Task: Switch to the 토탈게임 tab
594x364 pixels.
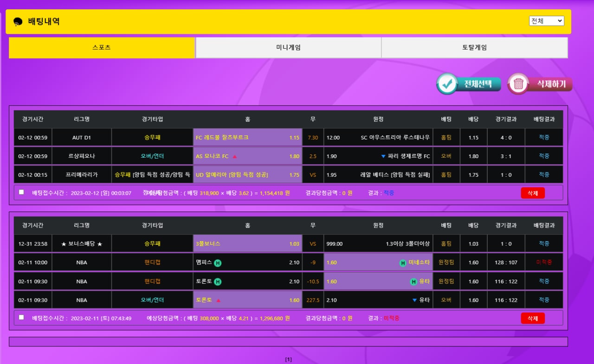Action: tap(474, 48)
